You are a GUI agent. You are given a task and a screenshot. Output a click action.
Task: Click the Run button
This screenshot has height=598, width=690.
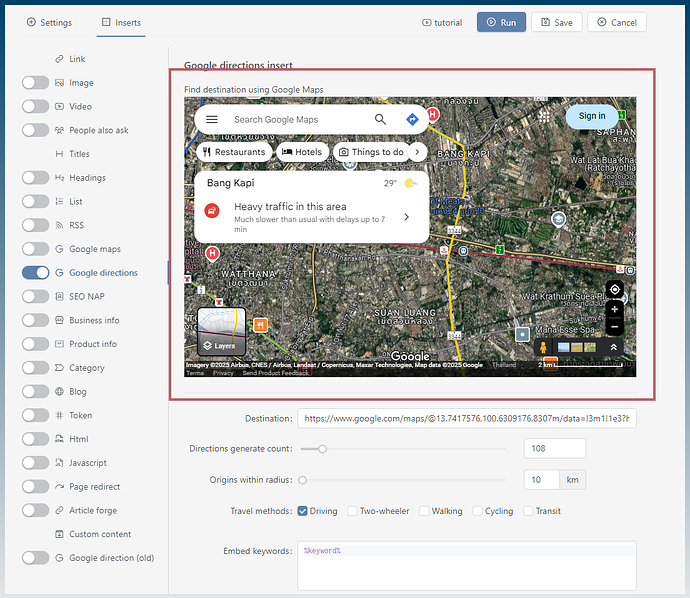tap(501, 22)
